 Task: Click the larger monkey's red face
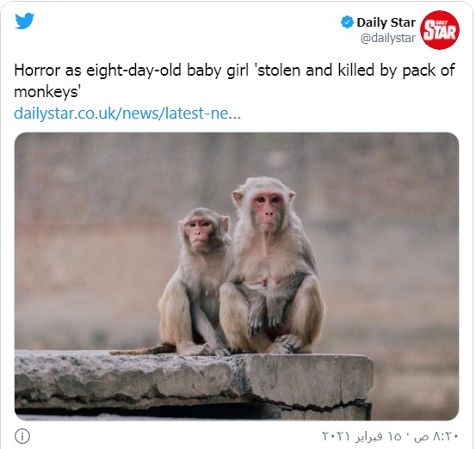(268, 209)
